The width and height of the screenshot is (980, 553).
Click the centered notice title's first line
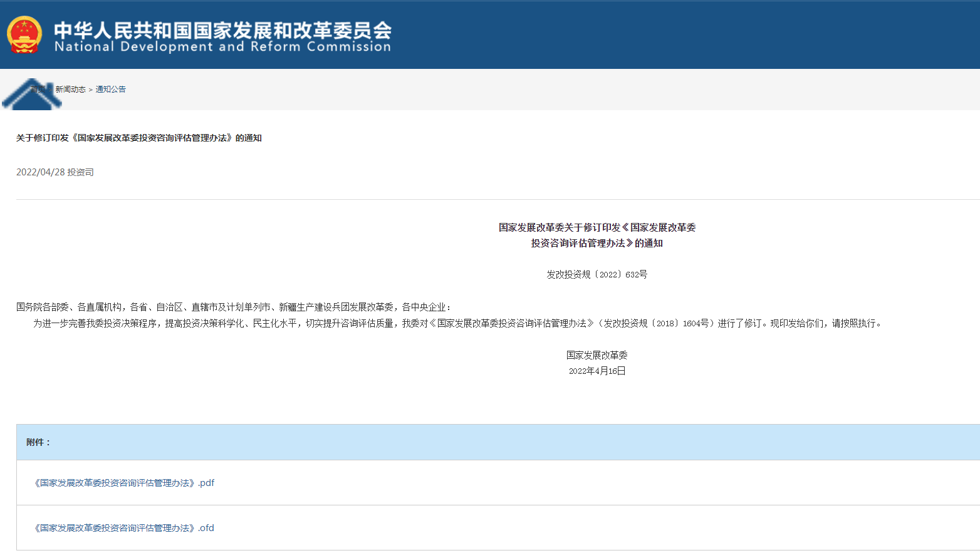[597, 227]
